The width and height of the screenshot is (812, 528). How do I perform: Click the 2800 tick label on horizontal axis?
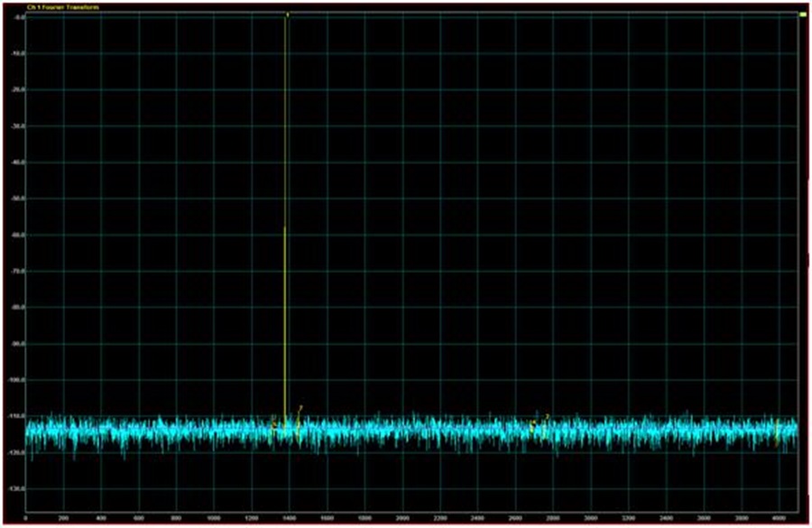coord(553,518)
